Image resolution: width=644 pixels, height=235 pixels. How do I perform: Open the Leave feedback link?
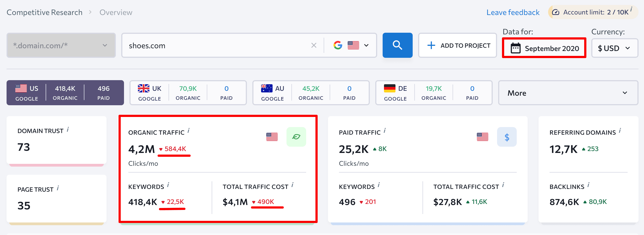pyautogui.click(x=513, y=12)
